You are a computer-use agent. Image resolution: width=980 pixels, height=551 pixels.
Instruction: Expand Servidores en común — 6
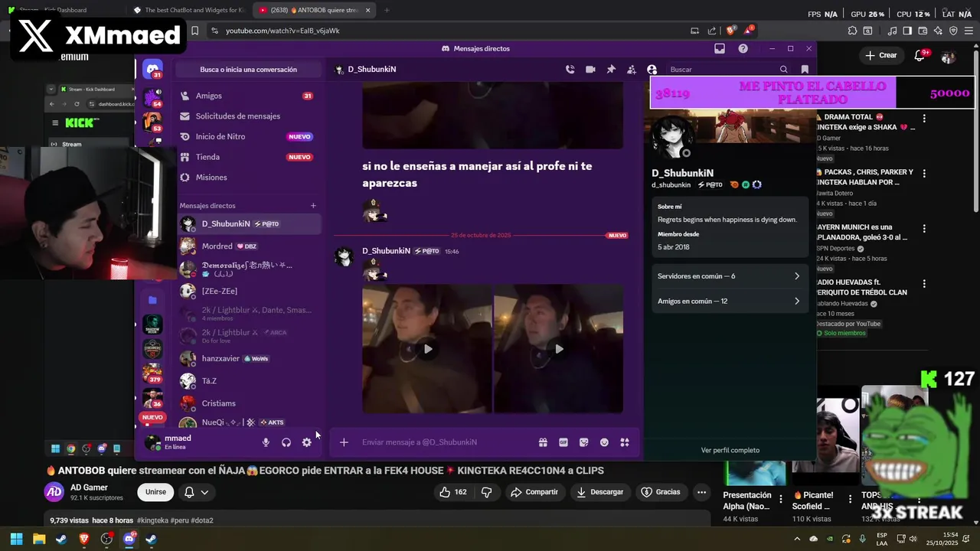point(729,276)
